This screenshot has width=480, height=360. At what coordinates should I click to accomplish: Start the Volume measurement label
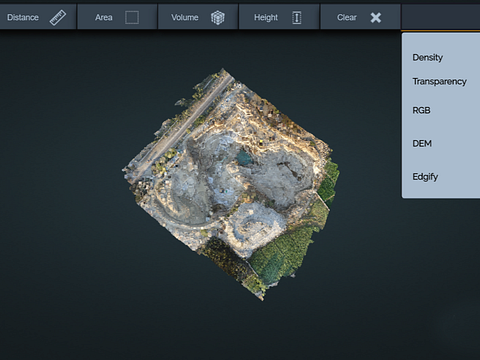(x=185, y=17)
